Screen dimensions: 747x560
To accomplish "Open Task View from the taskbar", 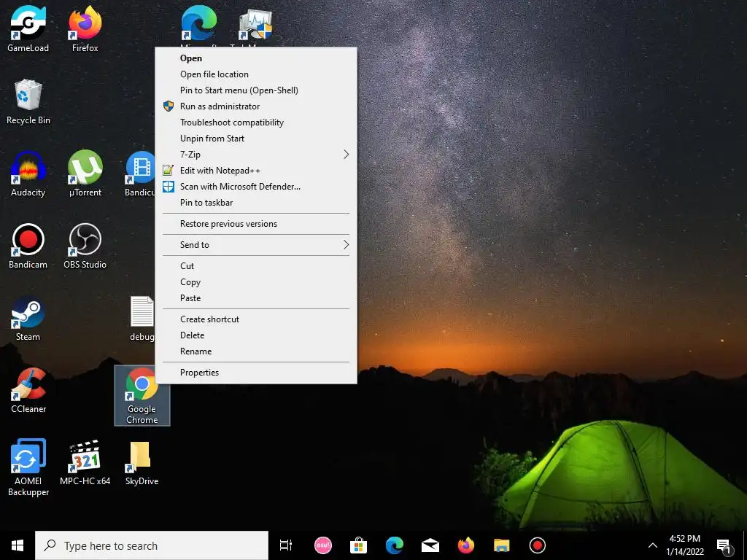I will coord(286,545).
